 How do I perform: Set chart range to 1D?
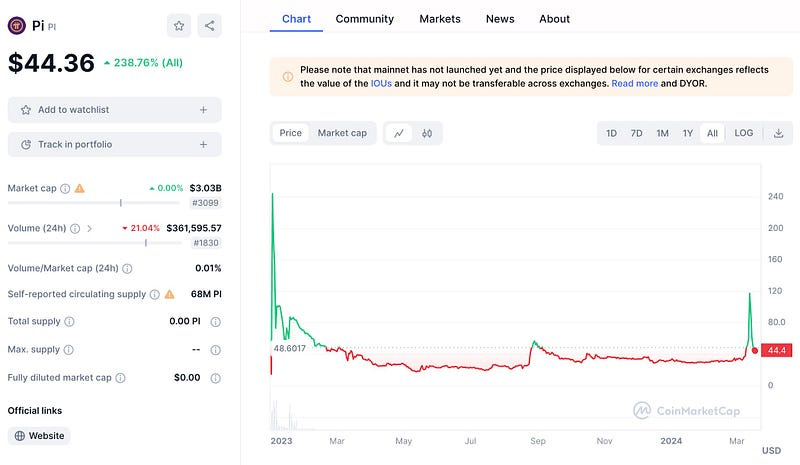pos(611,133)
